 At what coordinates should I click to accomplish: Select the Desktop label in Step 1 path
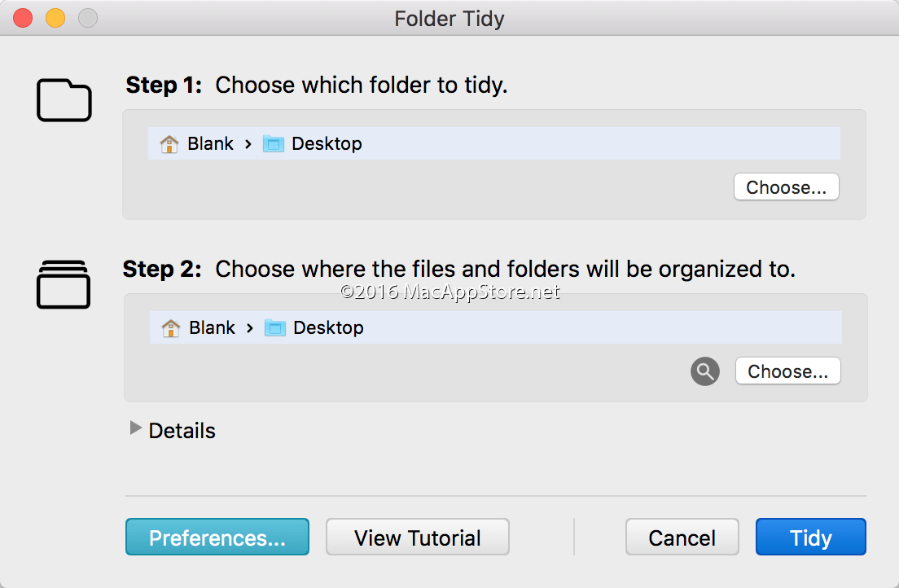point(327,144)
